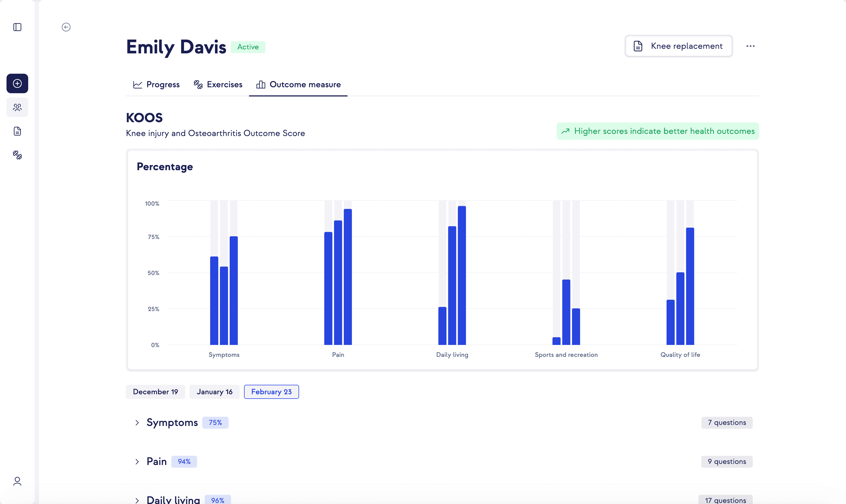Select the January 16 date chip
The width and height of the screenshot is (846, 504).
coord(214,392)
